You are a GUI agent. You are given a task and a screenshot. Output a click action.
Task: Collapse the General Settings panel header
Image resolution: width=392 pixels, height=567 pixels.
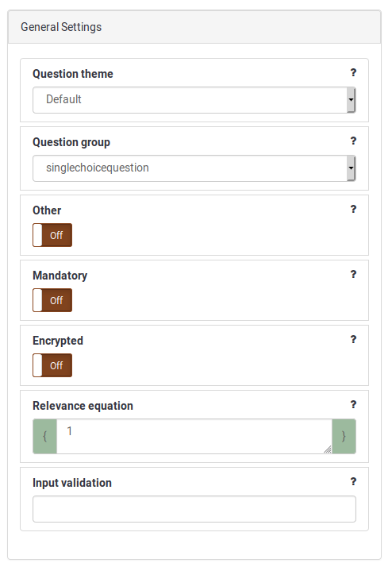coord(194,27)
